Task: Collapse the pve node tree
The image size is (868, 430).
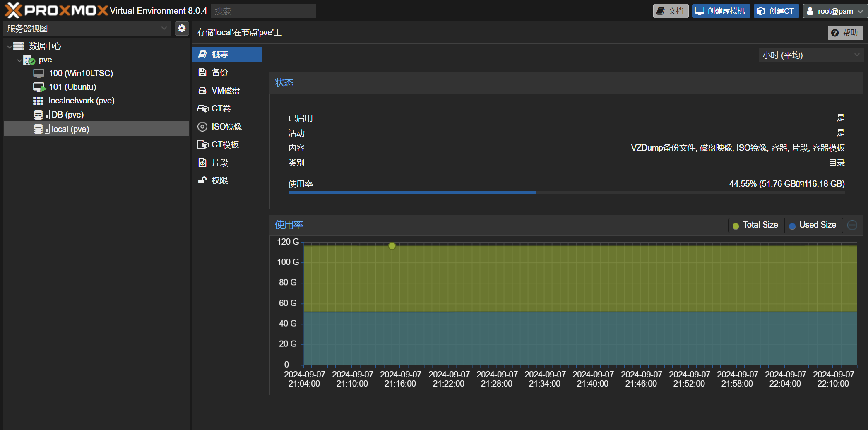Action: (x=19, y=60)
